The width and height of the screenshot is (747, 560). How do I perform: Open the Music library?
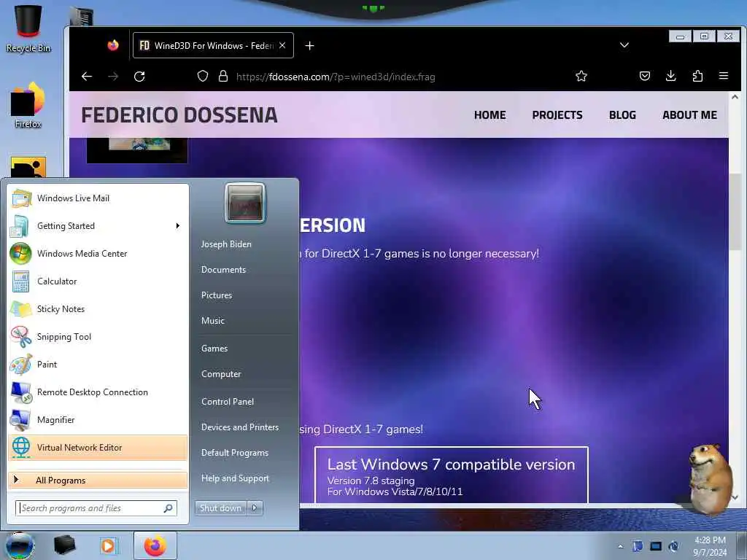[x=212, y=321]
